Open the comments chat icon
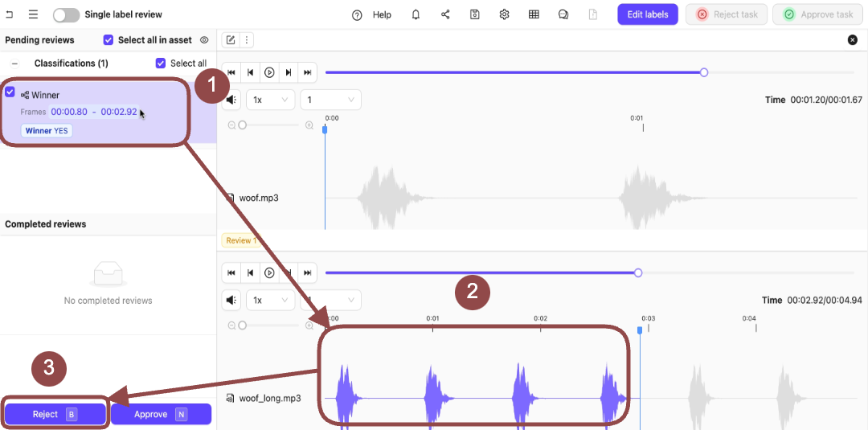The width and height of the screenshot is (868, 430). tap(563, 14)
